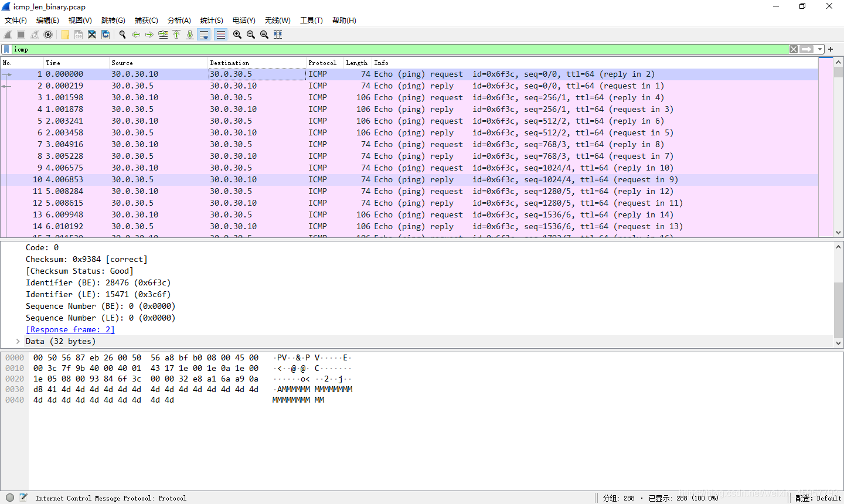Select packet 14 at time 6.010192
The width and height of the screenshot is (844, 504).
[409, 226]
